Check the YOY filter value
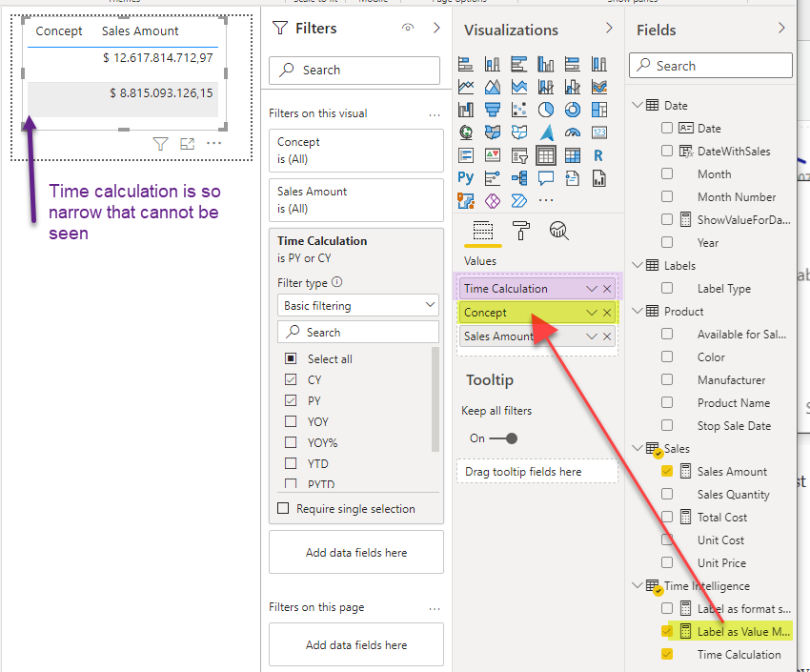810x672 pixels. (x=290, y=421)
